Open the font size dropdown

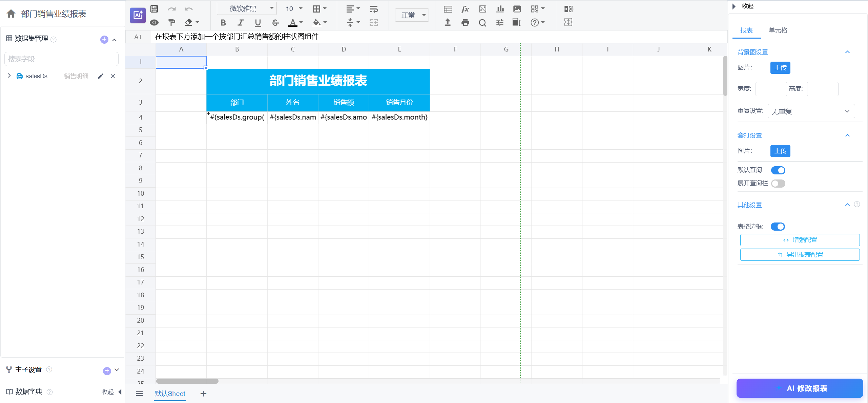click(x=294, y=8)
